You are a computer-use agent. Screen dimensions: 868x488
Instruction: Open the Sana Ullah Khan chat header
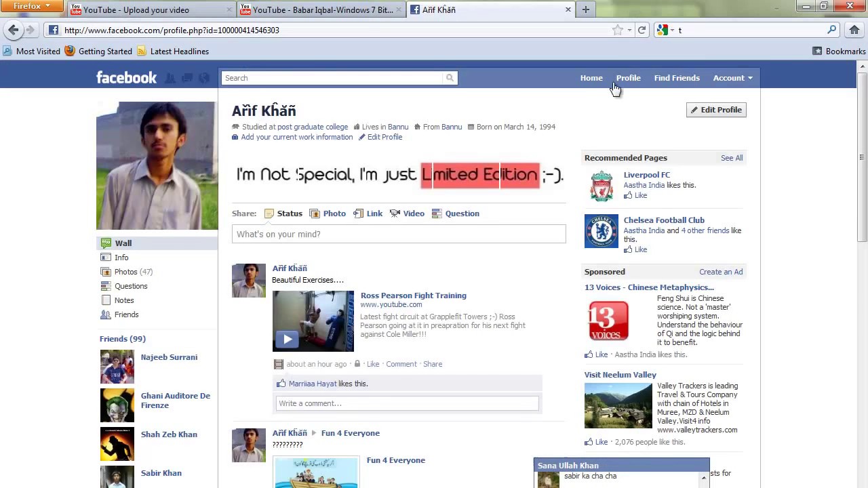click(x=621, y=466)
